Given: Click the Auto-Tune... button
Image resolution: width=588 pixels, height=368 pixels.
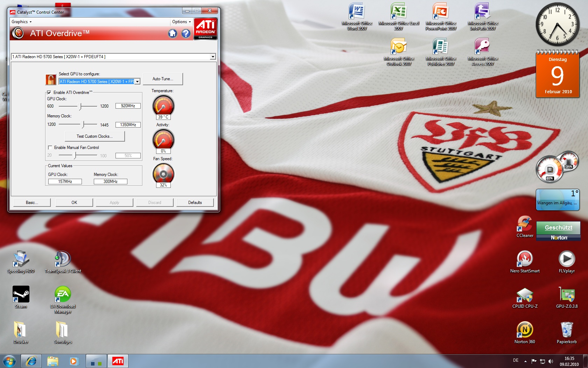Looking at the screenshot, I should click(163, 79).
